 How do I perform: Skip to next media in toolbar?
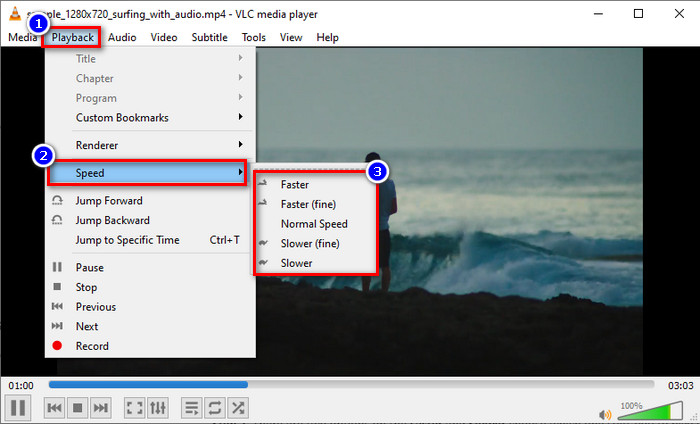tap(100, 407)
